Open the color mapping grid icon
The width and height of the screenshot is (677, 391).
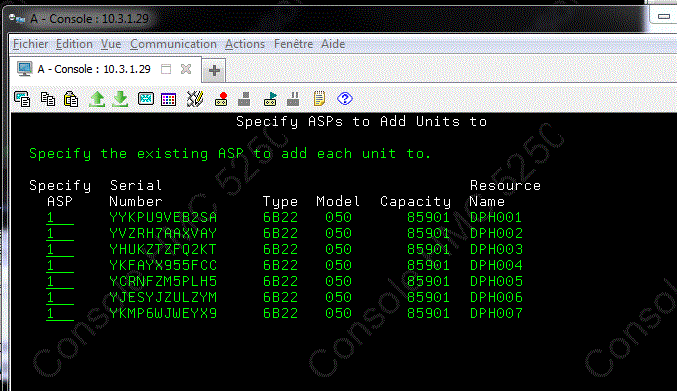coord(168,99)
